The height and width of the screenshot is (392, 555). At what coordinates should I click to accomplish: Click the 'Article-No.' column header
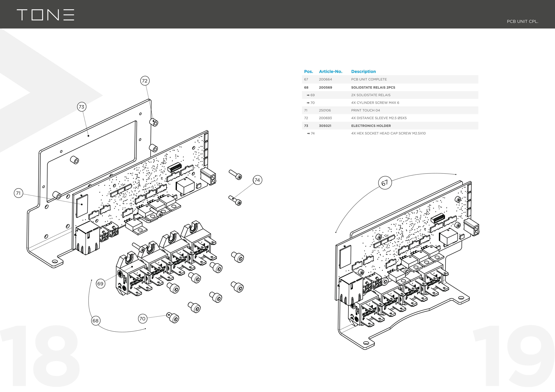330,72
